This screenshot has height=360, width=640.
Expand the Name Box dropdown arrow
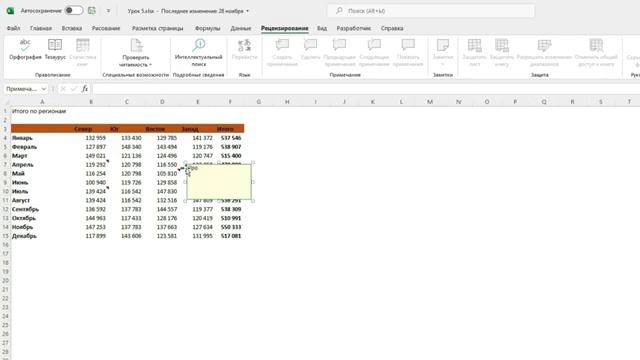pyautogui.click(x=43, y=89)
